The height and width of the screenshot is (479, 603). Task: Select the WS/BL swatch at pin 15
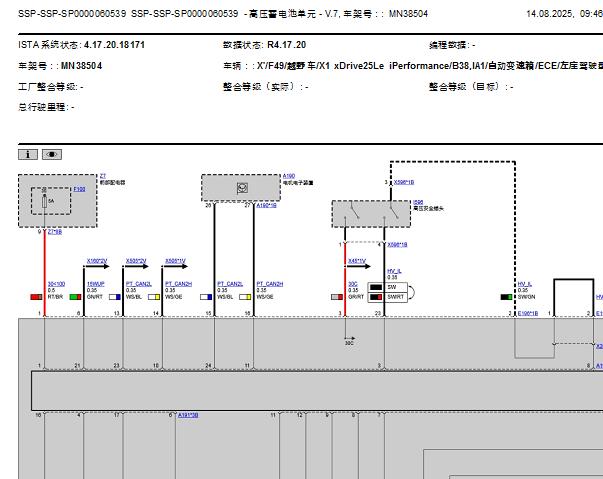206,297
